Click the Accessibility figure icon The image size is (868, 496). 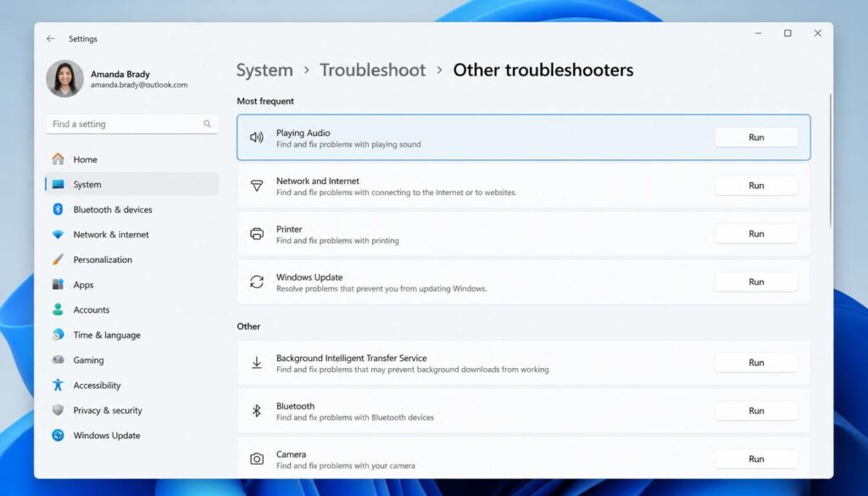pyautogui.click(x=58, y=385)
